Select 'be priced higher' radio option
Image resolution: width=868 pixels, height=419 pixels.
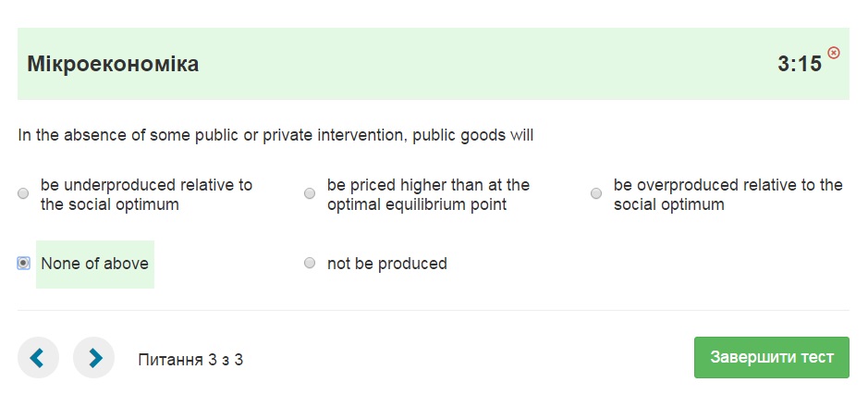tap(310, 193)
